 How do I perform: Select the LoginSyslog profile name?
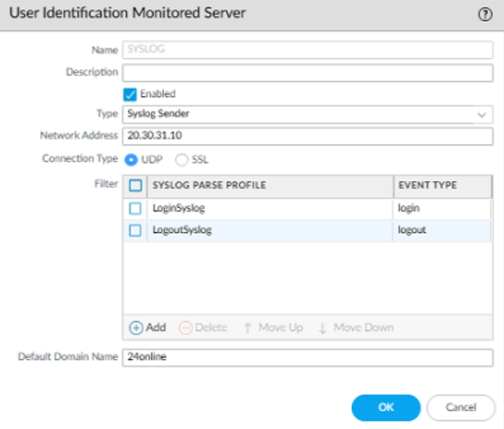pyautogui.click(x=178, y=208)
